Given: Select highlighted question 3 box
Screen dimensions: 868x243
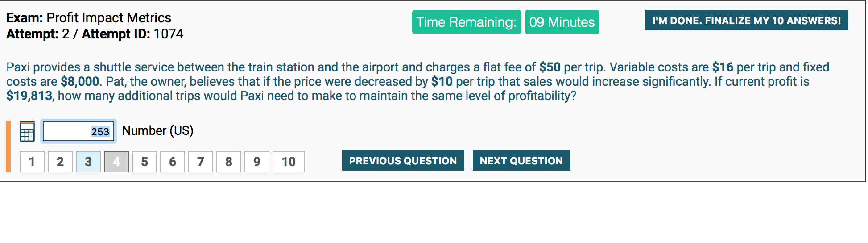Looking at the screenshot, I should coord(88,162).
